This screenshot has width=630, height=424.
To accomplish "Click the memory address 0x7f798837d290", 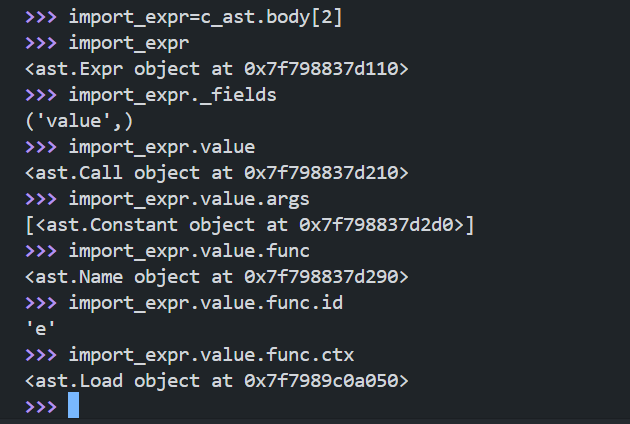I will [323, 276].
